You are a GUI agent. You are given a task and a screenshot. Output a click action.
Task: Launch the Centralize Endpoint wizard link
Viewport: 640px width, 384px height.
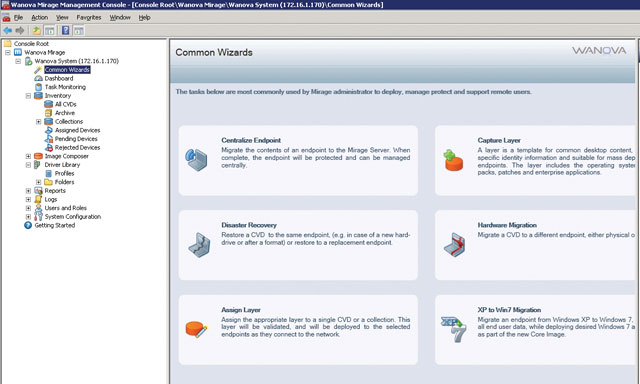click(x=251, y=140)
